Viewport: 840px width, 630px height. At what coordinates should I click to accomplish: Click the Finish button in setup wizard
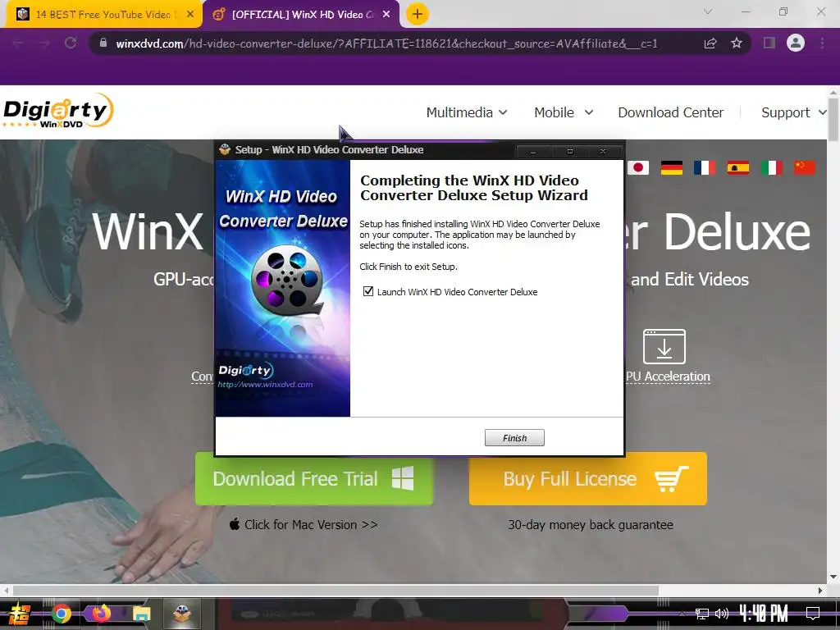pos(514,438)
